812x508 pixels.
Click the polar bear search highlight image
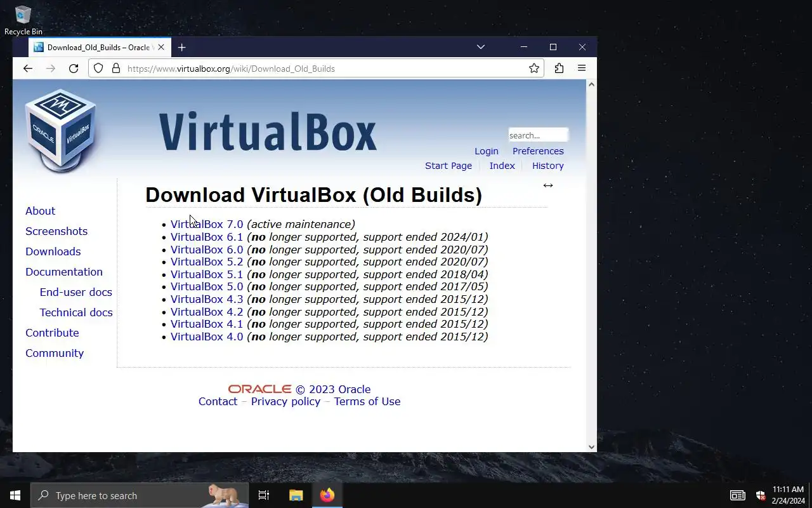tap(224, 495)
